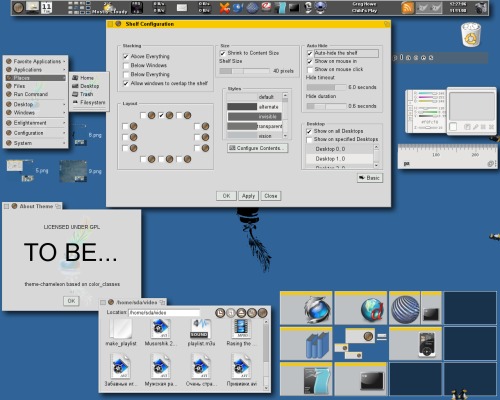Launch the globe browser icon in pager
Screen dimensions: 500x400
click(x=372, y=309)
